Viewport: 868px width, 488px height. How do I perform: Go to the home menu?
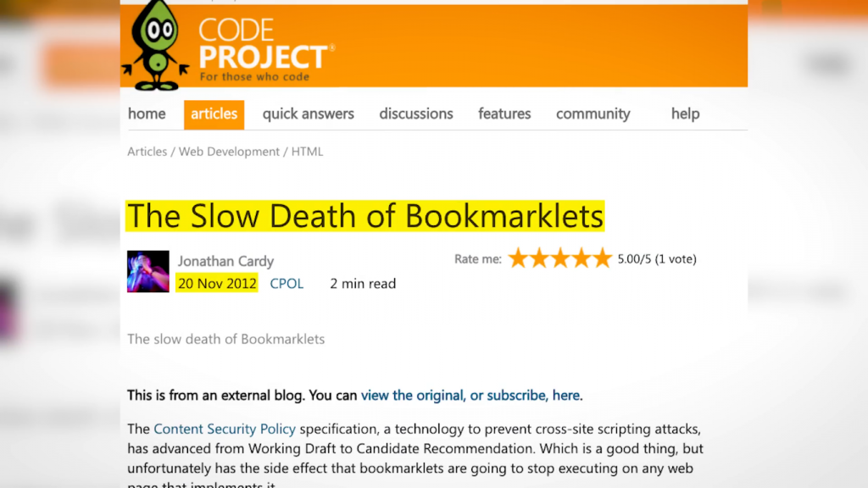tap(147, 114)
